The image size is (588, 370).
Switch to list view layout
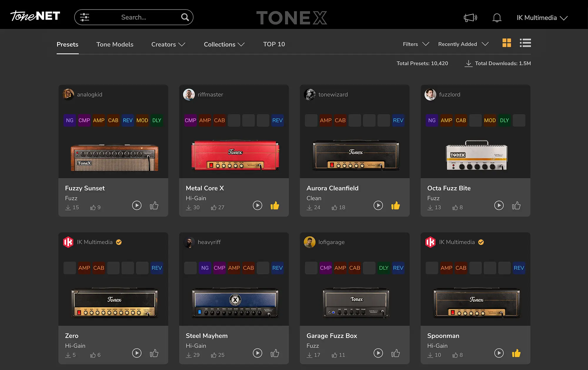click(x=525, y=43)
